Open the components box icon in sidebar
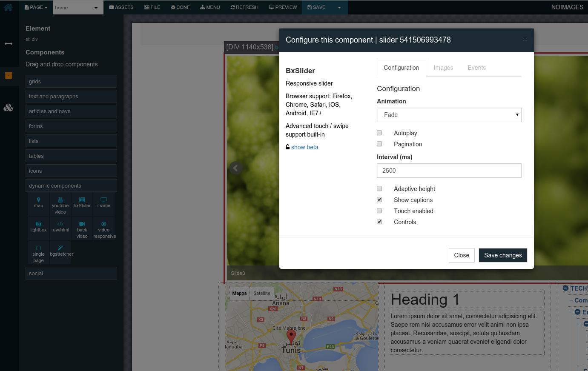 click(x=8, y=75)
